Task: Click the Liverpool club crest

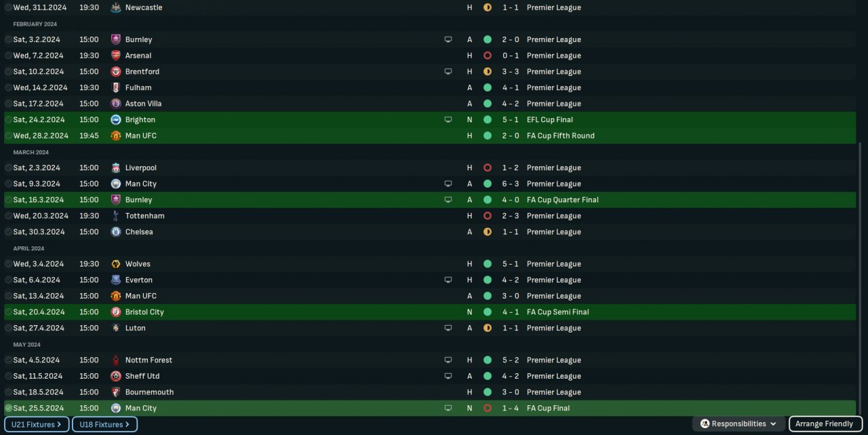Action: 115,168
